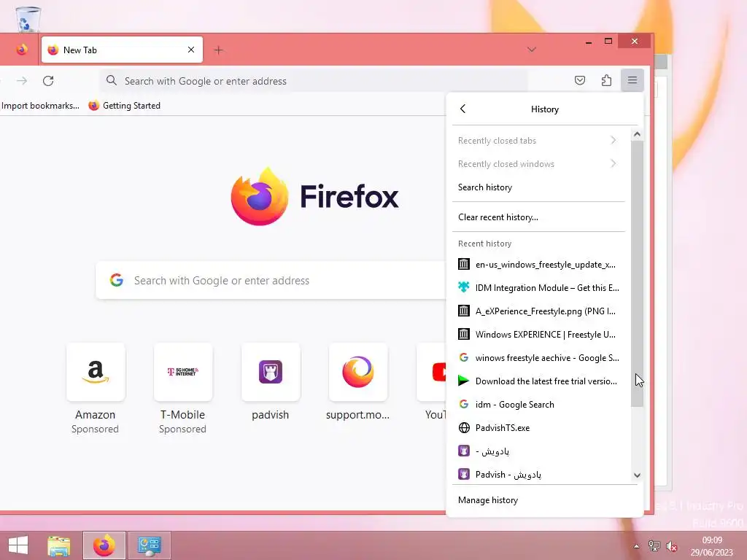
Task: Expand Recently closed tabs
Action: [x=538, y=141]
